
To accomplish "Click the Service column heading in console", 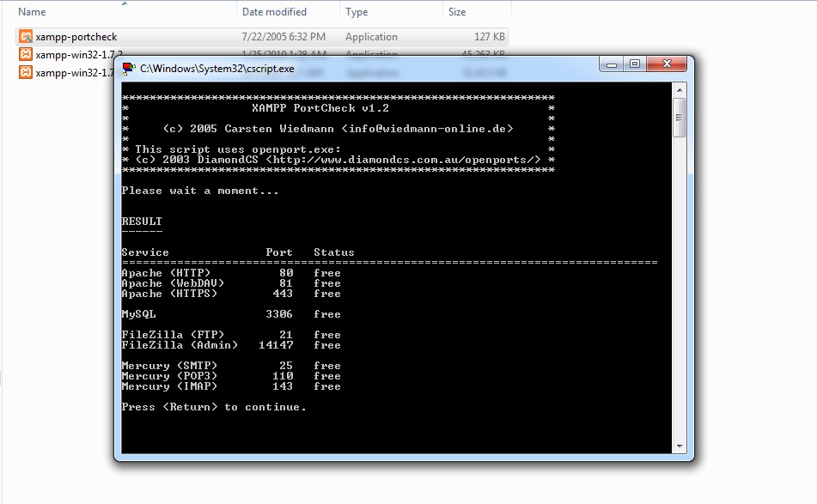I will pos(145,252).
